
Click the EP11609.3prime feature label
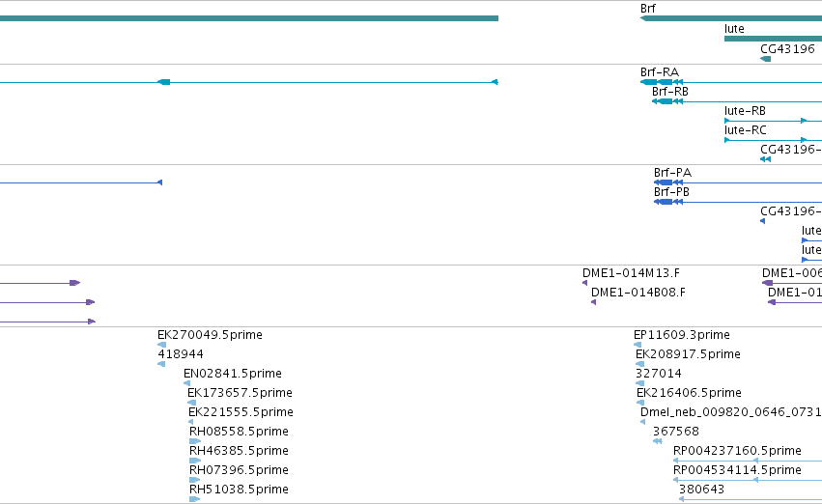point(682,335)
